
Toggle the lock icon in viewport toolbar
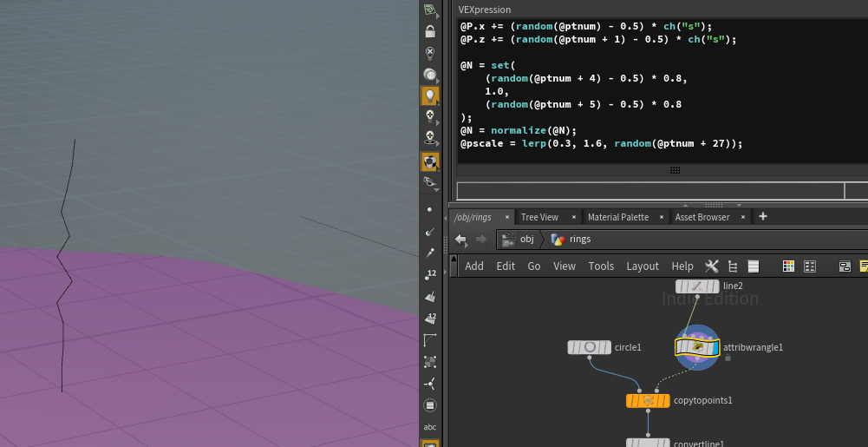point(430,31)
